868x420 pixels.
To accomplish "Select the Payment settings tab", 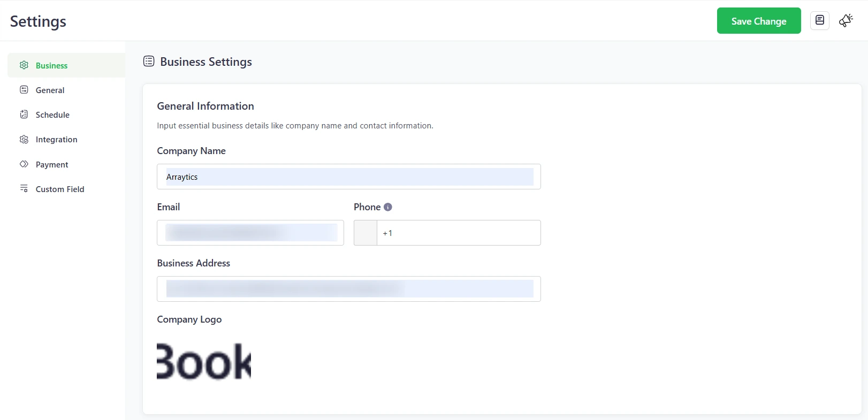I will click(x=52, y=165).
